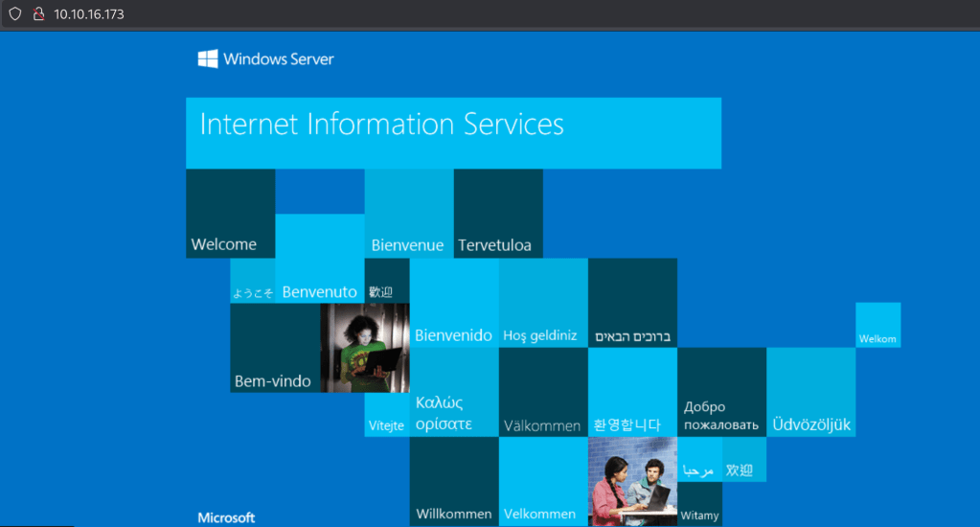Select the Velkommen tile

tap(542, 481)
